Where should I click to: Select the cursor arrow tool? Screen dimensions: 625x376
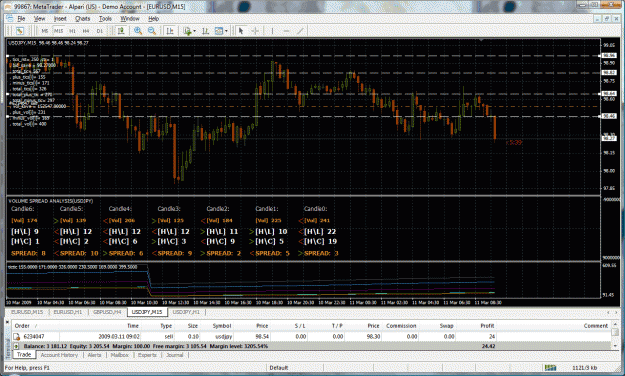[241, 31]
